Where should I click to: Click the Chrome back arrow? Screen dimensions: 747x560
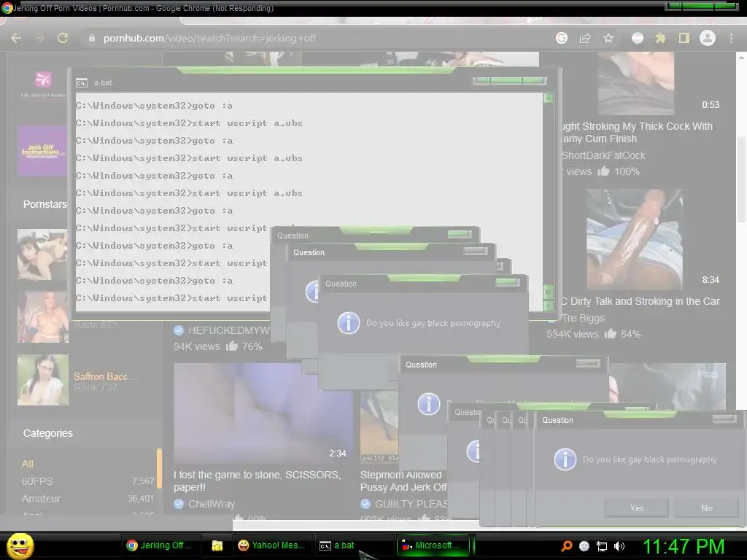coord(16,38)
